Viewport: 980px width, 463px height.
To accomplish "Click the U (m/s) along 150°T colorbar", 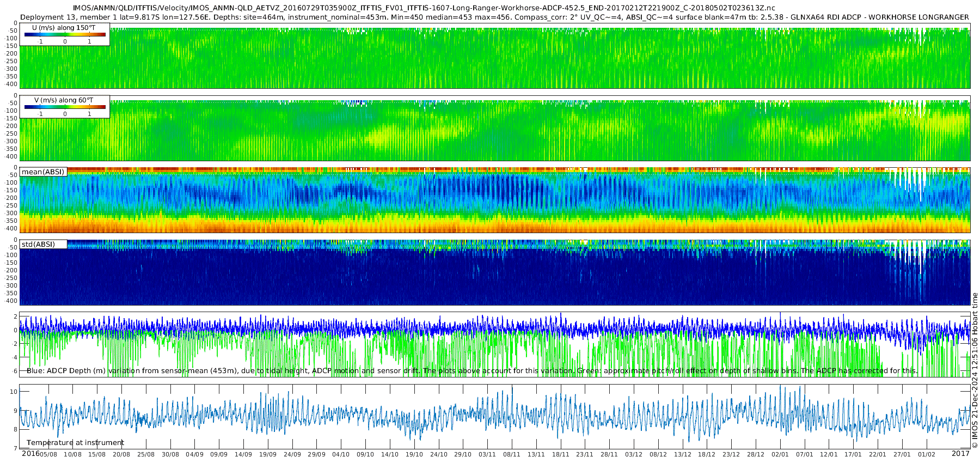I will click(x=65, y=34).
